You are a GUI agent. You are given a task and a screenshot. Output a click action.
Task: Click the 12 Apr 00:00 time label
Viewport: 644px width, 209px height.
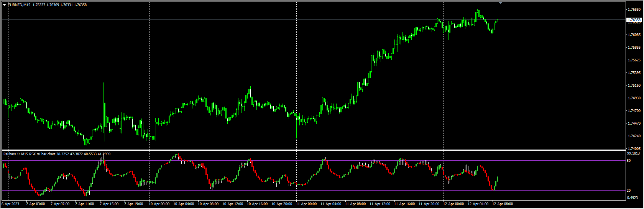point(453,204)
